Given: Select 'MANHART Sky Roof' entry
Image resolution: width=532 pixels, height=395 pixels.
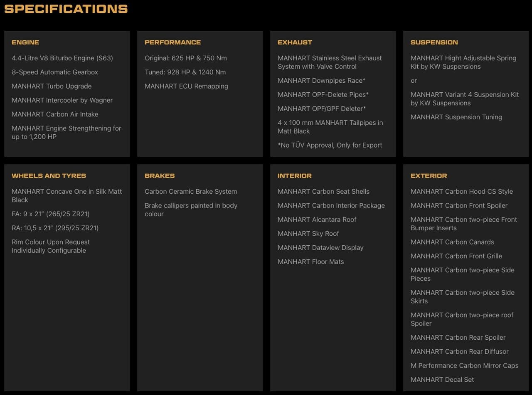Looking at the screenshot, I should (x=308, y=234).
